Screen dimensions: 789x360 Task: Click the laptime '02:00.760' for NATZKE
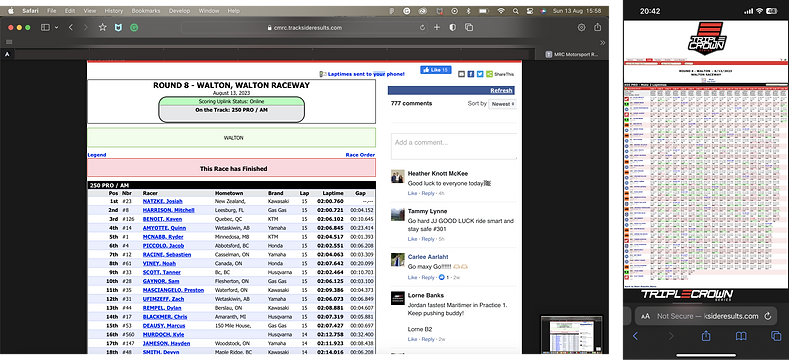tap(330, 201)
